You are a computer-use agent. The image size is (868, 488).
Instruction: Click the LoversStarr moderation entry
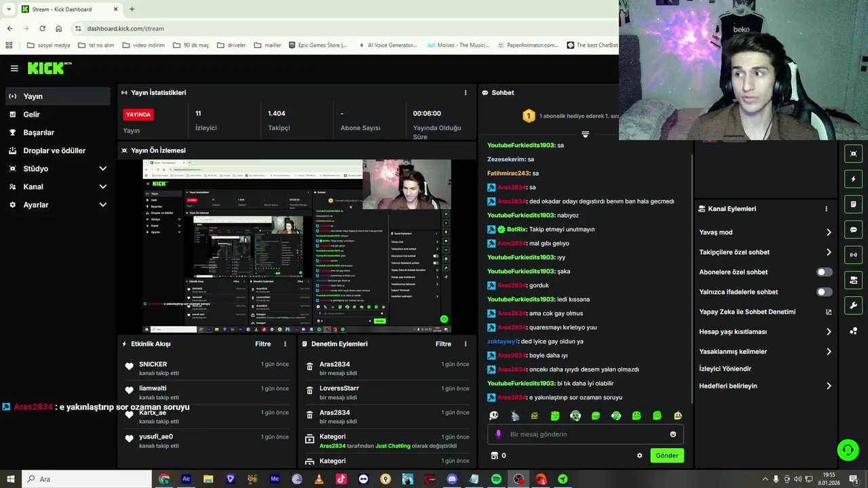tap(387, 393)
